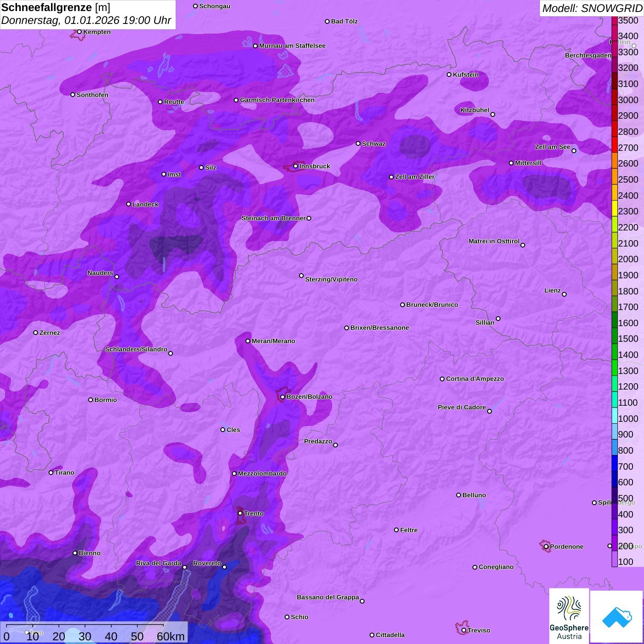Screen dimensions: 644x644
Task: Click the Zernez label
Action: click(50, 333)
